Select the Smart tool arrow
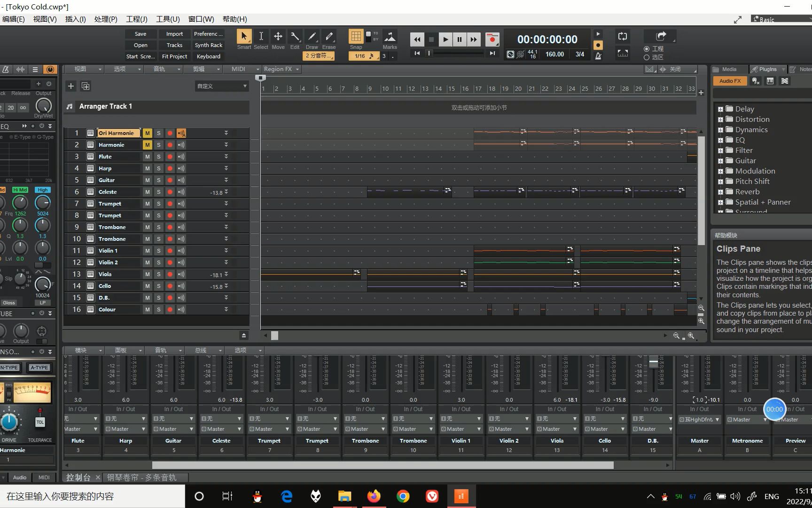 click(244, 36)
